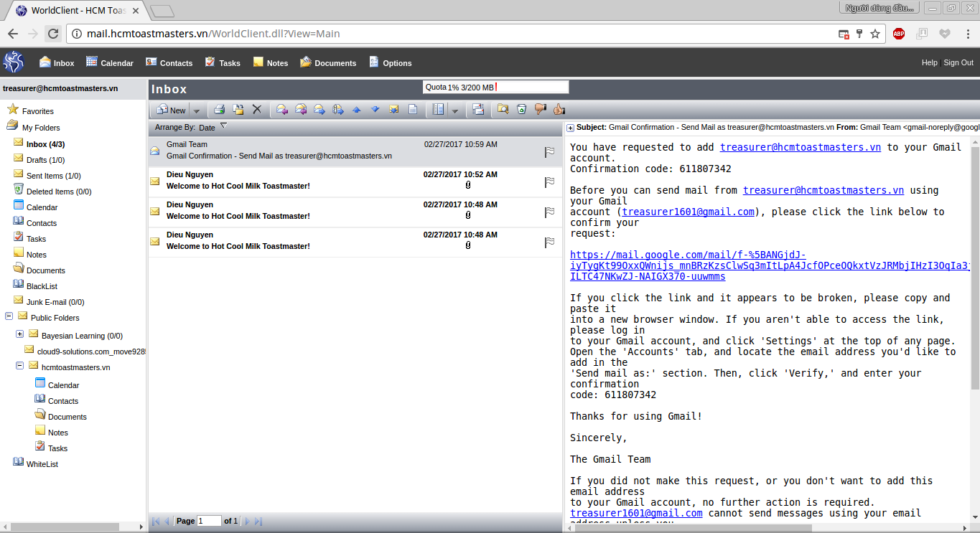Click the blank page toolbar icon
The width and height of the screenshot is (980, 533).
click(413, 110)
